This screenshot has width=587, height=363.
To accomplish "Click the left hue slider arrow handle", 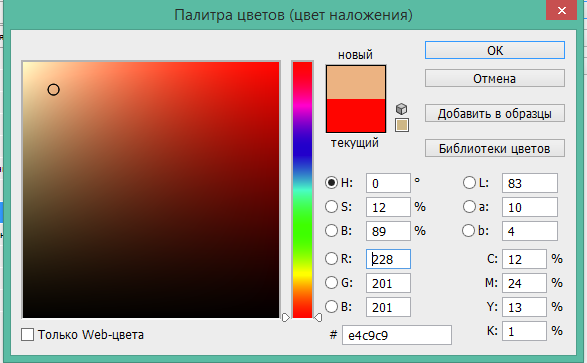I will pos(286,318).
